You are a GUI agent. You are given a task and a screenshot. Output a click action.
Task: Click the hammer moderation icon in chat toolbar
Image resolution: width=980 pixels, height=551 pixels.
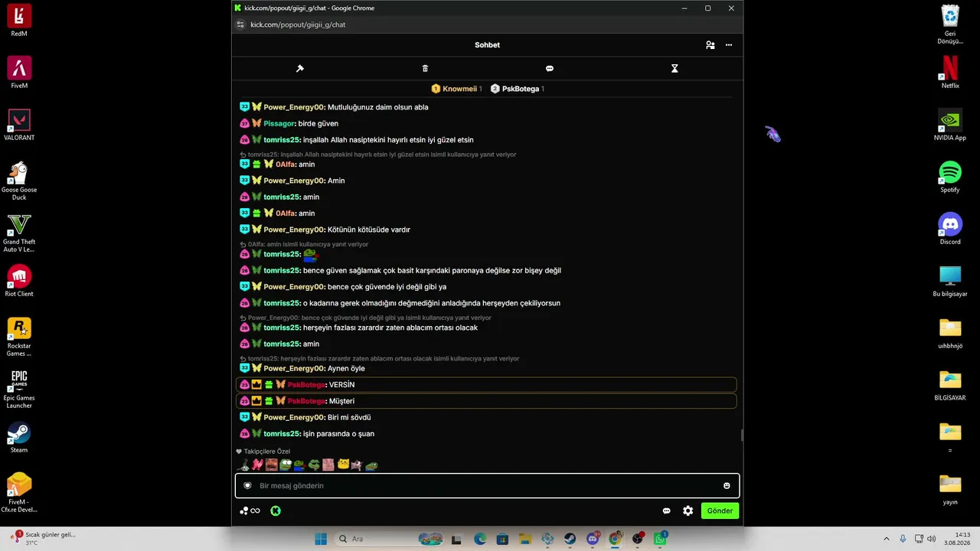(300, 68)
